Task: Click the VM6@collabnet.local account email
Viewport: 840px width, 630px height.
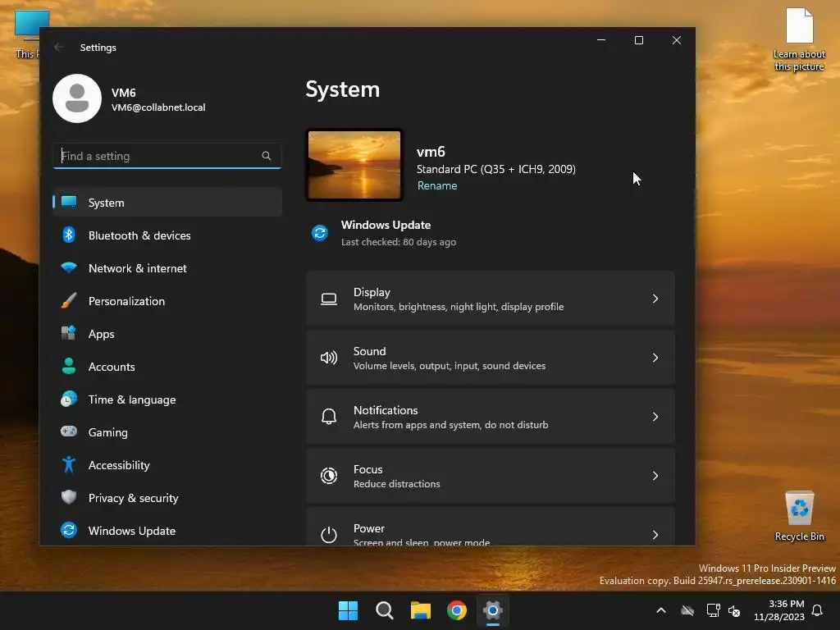Action: click(x=158, y=107)
